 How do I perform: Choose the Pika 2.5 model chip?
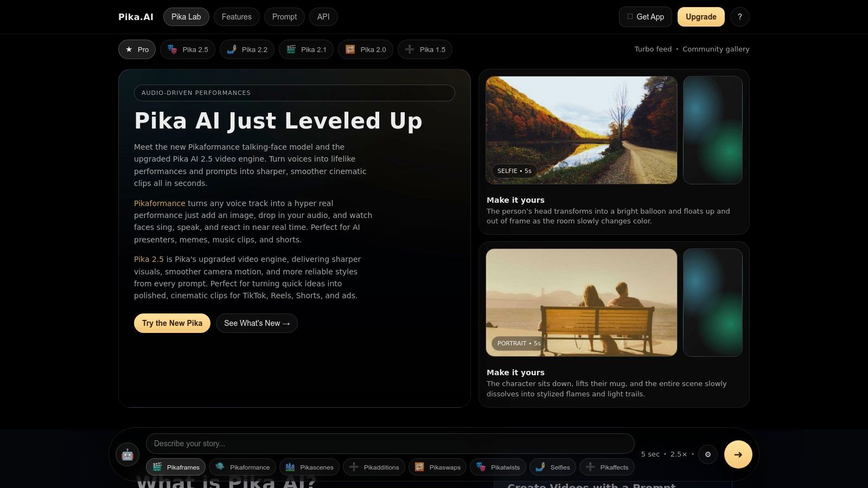[x=188, y=49]
